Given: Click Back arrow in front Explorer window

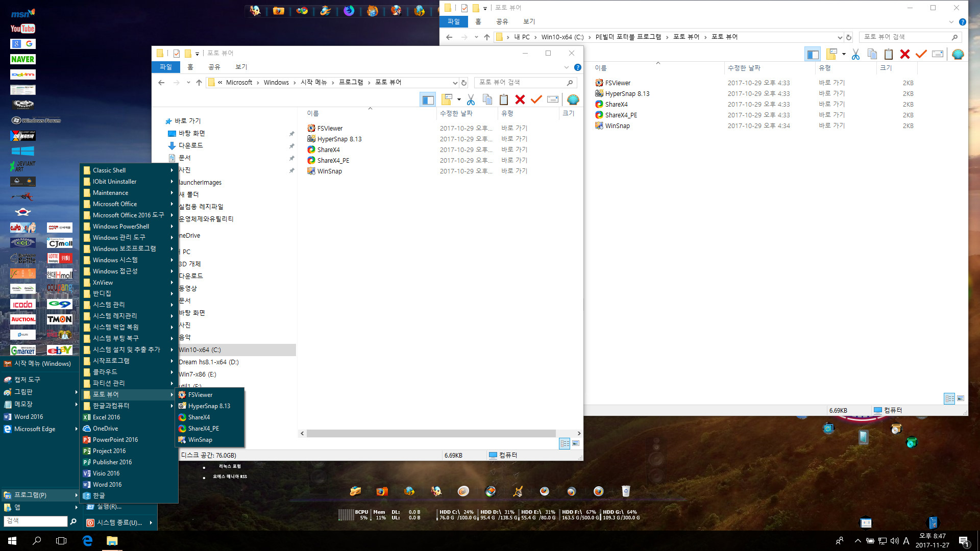Looking at the screenshot, I should (161, 83).
